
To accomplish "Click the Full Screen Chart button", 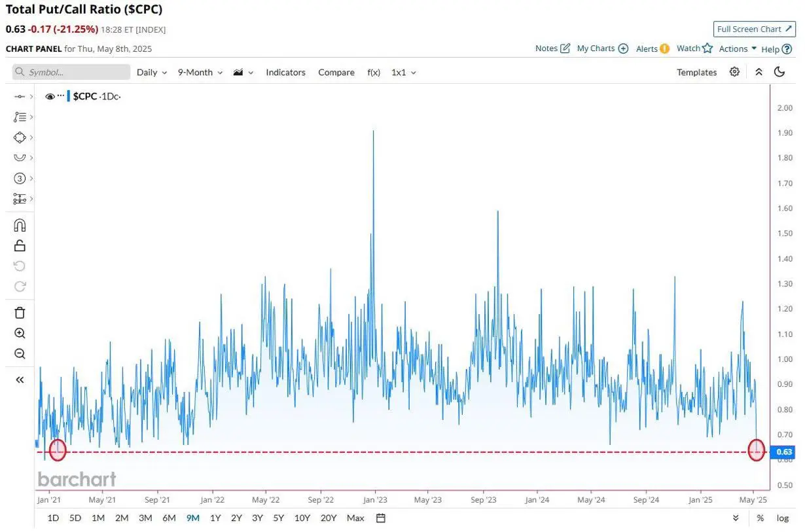I will pyautogui.click(x=755, y=29).
